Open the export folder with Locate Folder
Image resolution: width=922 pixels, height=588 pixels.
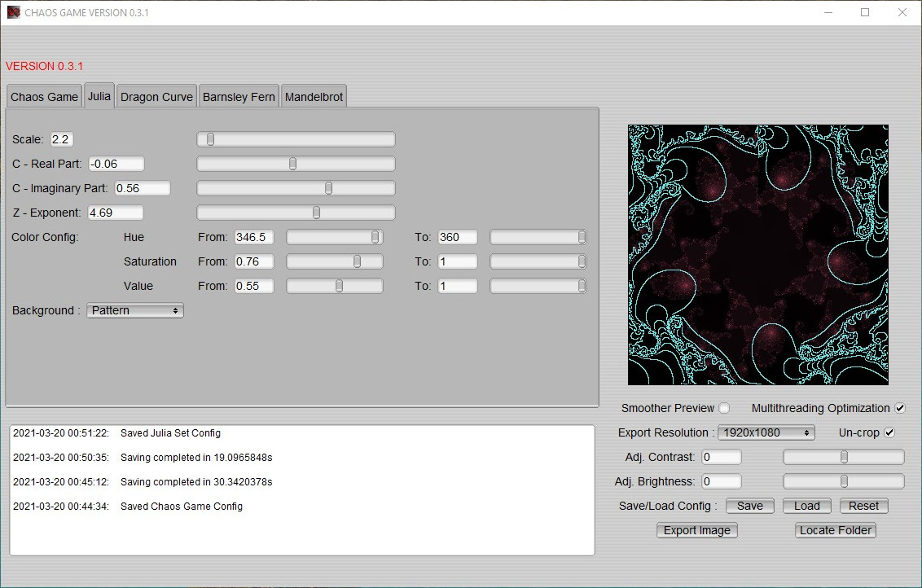pos(835,530)
